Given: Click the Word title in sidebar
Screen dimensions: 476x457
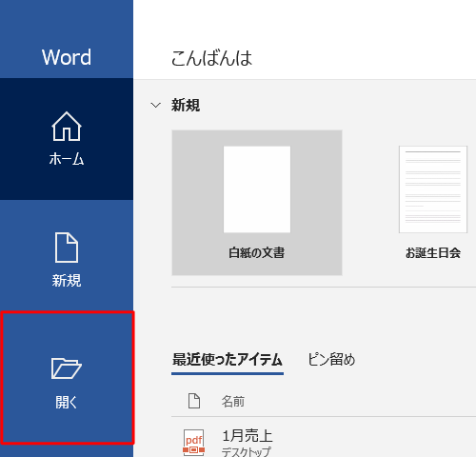Looking at the screenshot, I should click(67, 57).
